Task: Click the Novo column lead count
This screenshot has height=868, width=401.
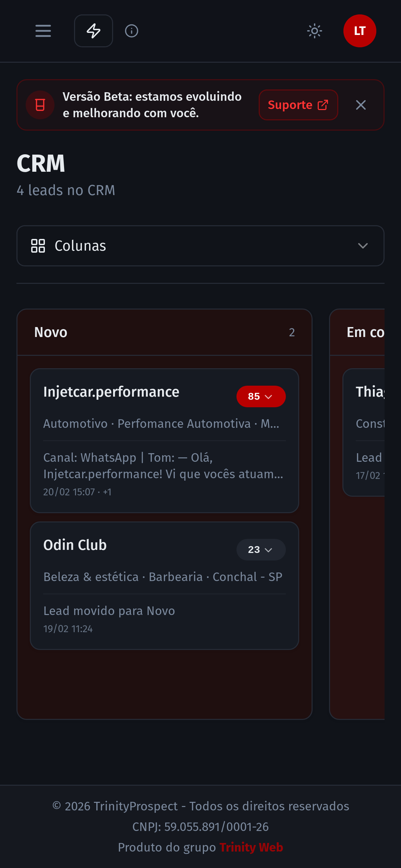Action: point(292,333)
